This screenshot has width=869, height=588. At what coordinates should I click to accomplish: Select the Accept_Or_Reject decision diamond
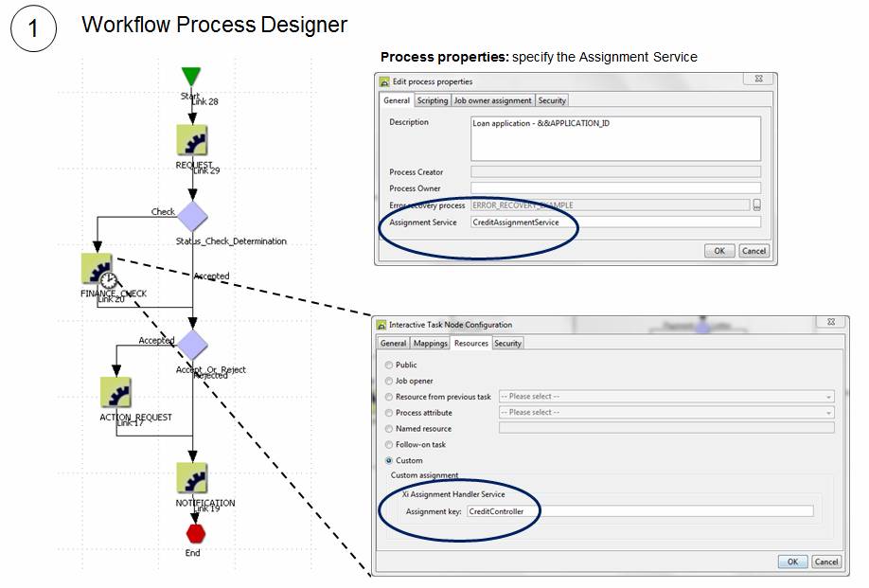coord(192,345)
